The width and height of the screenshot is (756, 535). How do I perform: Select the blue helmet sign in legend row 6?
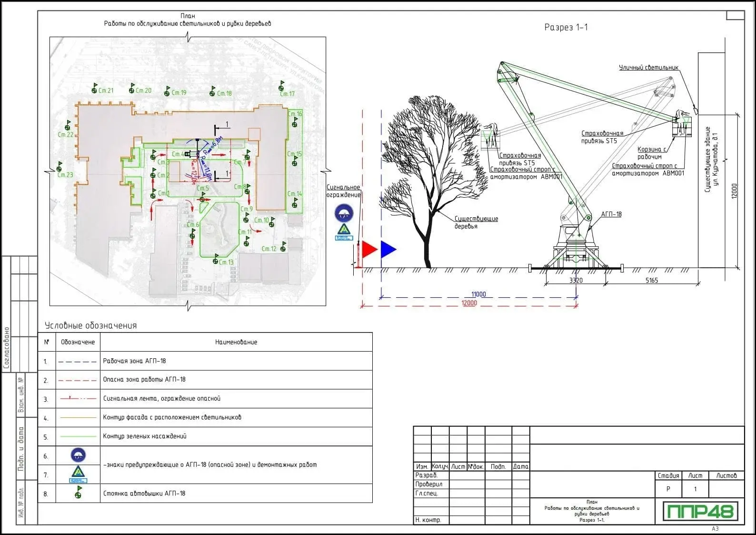tap(78, 455)
